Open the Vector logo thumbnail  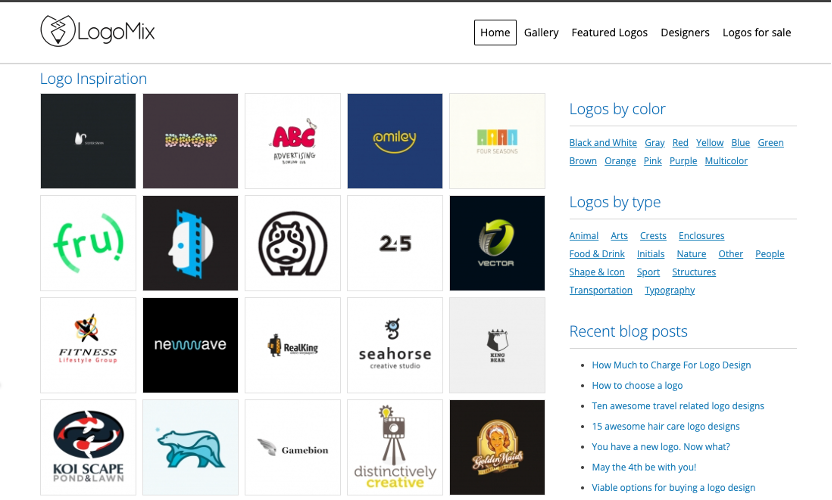click(x=497, y=243)
